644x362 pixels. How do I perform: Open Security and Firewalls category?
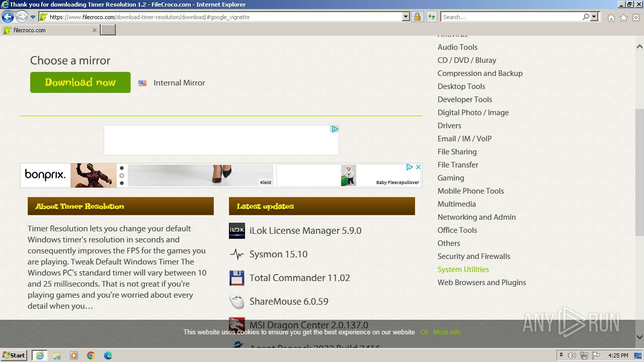click(x=473, y=256)
